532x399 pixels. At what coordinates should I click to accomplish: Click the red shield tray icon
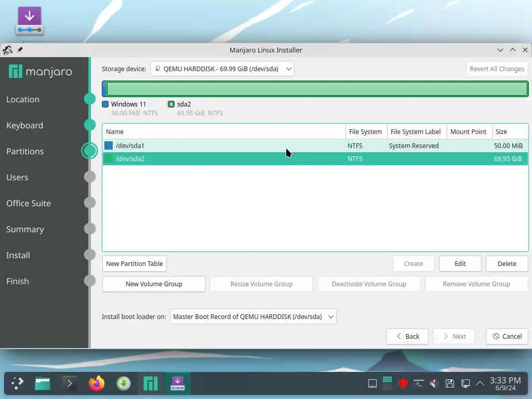(403, 384)
